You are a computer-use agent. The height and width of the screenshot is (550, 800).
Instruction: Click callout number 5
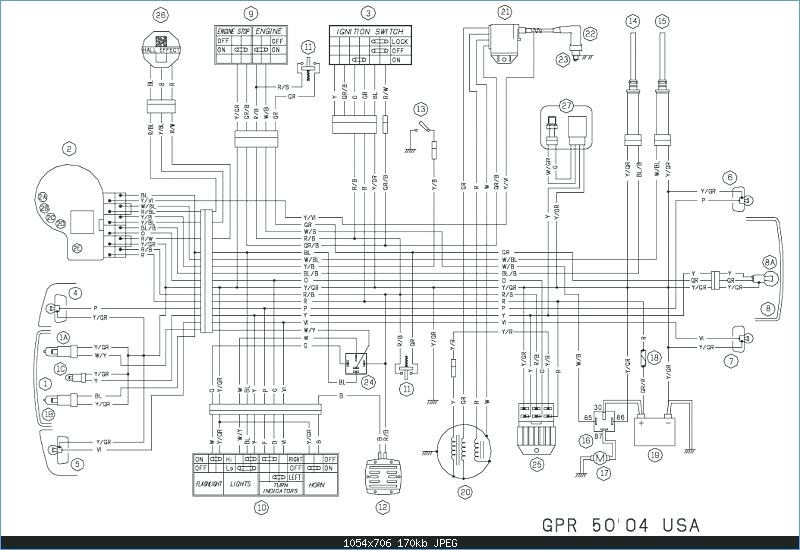[x=77, y=464]
